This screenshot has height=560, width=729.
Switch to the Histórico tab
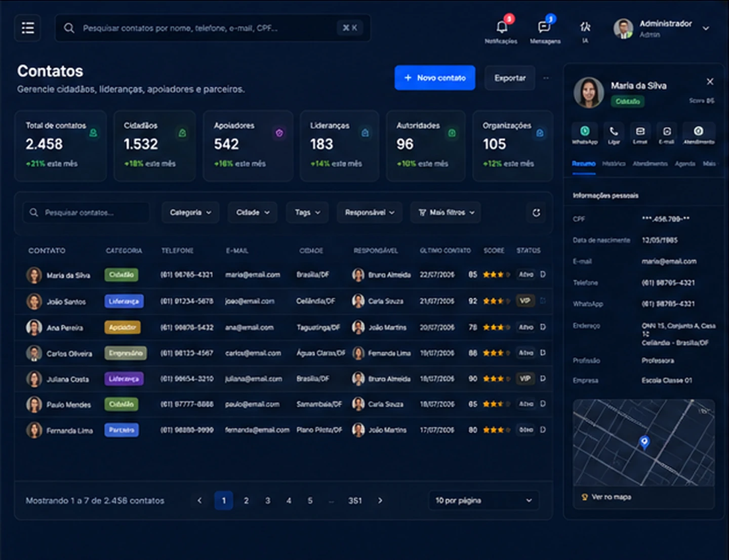tap(614, 163)
